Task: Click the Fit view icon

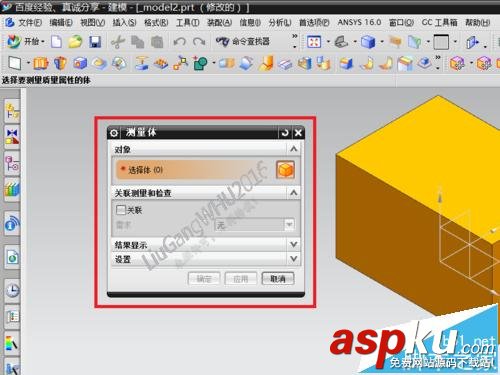Action: click(314, 42)
